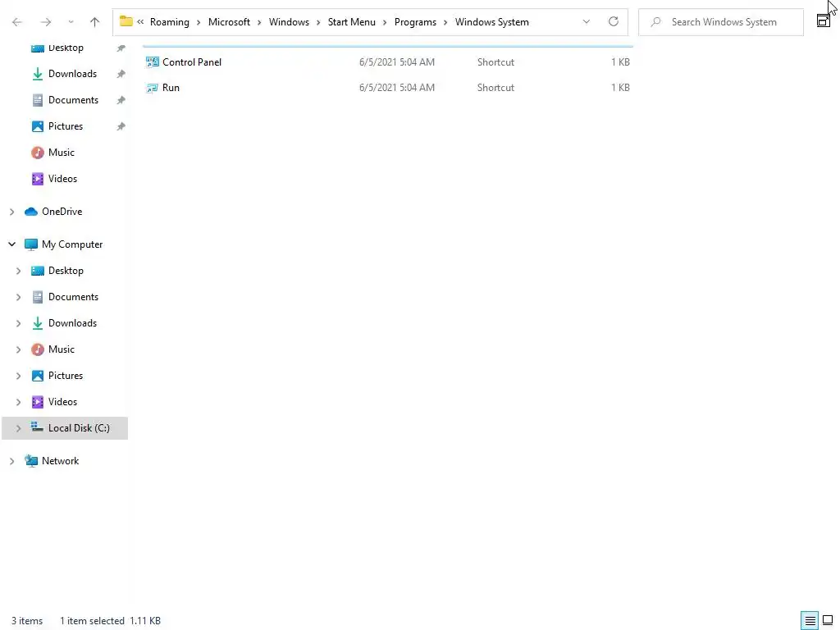Open chevron after Roaming breadcrumb
This screenshot has height=630, width=840.
coord(199,22)
